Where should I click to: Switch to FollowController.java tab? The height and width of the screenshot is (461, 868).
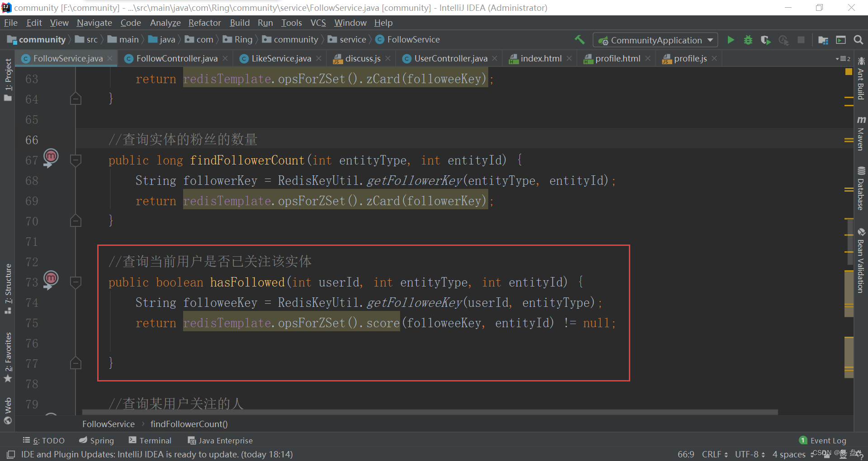tap(176, 58)
